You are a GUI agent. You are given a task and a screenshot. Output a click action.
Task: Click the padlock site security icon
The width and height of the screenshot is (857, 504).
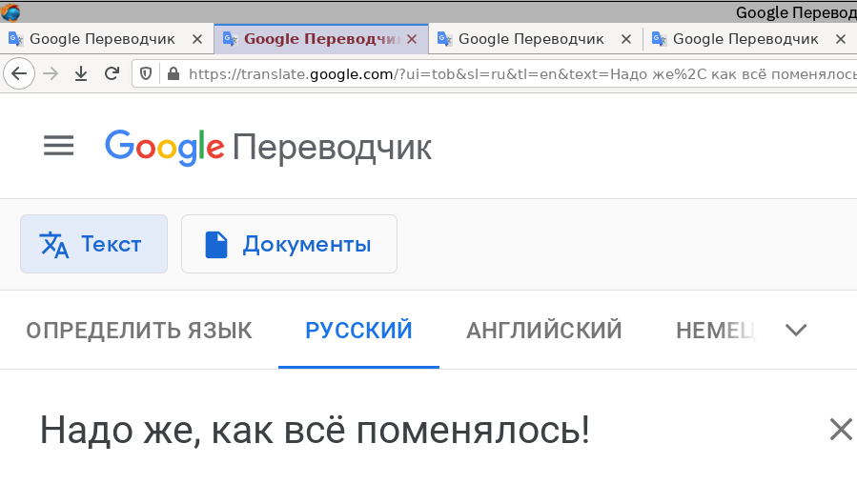pos(173,73)
